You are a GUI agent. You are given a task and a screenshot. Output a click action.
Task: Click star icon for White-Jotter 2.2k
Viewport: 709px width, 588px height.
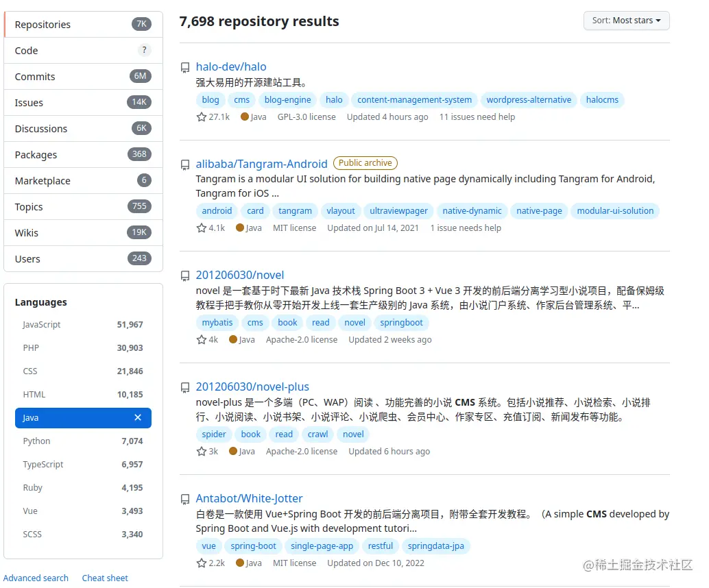tap(201, 563)
